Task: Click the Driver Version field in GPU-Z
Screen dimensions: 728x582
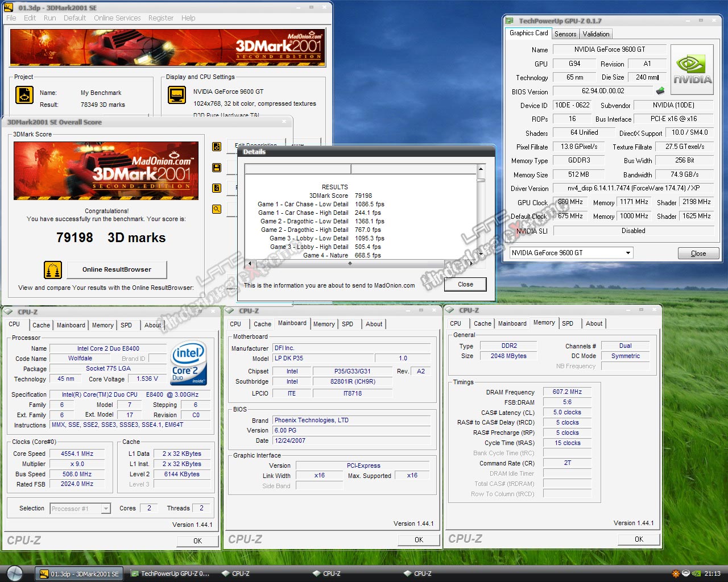Action: coord(633,188)
